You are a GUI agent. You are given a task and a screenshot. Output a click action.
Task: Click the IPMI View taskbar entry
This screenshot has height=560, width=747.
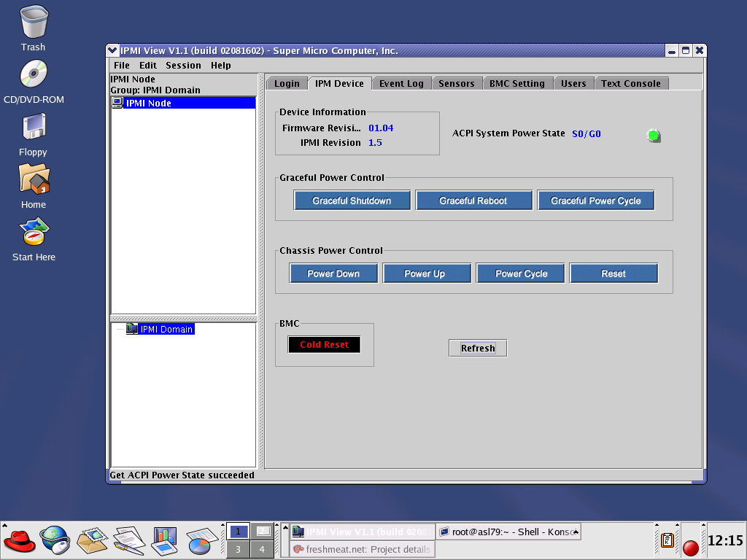point(362,532)
